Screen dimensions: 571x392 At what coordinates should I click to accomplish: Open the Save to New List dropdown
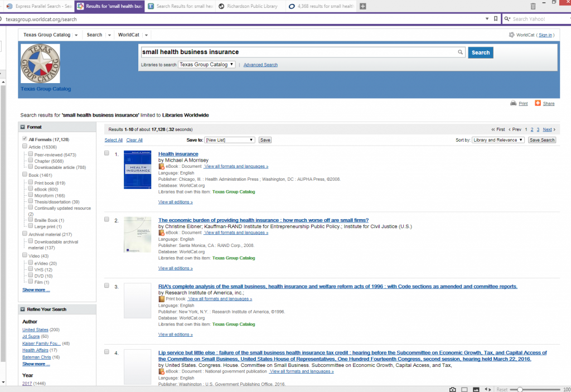click(x=229, y=140)
